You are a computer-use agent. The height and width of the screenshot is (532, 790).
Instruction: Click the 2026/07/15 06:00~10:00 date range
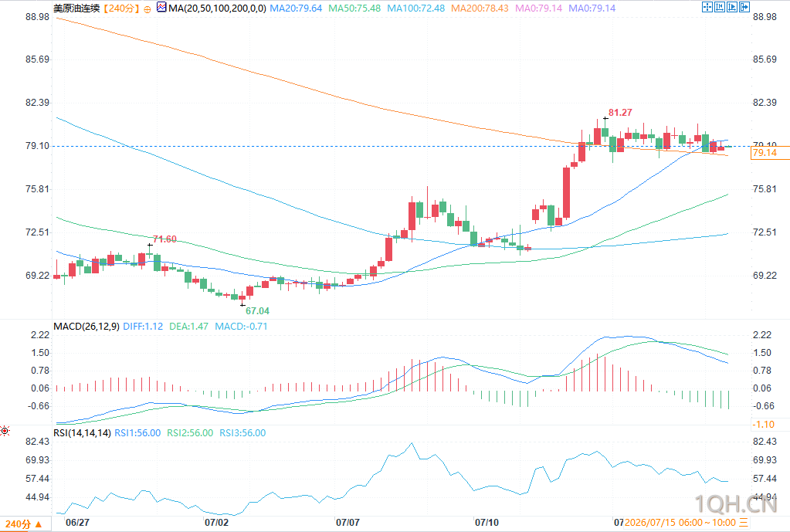tap(680, 523)
